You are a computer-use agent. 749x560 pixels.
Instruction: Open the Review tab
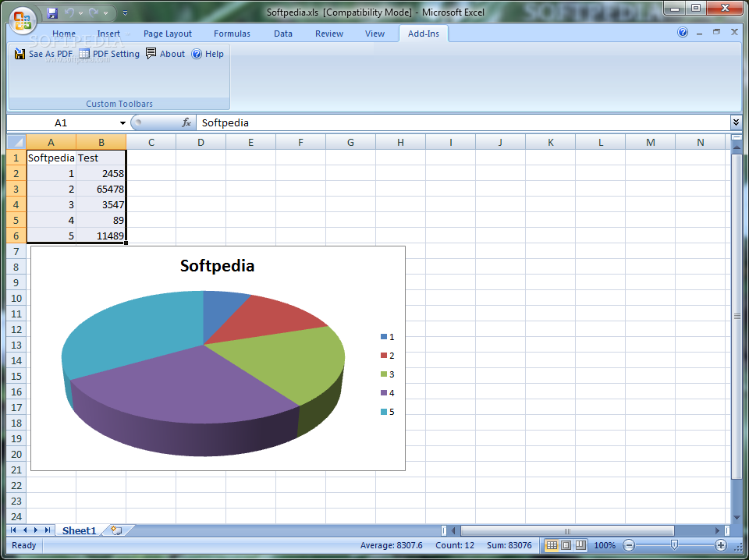point(329,34)
